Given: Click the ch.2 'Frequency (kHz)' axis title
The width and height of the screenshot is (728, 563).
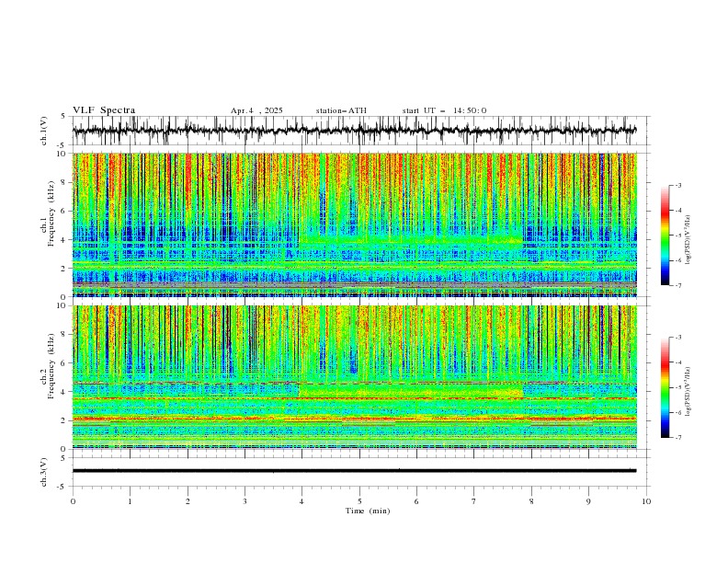Looking at the screenshot, I should click(x=51, y=366).
